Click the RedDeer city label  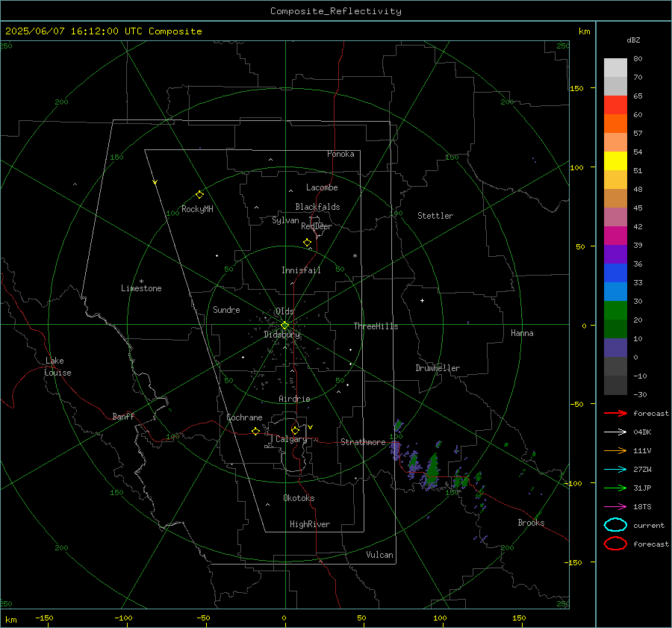[317, 226]
